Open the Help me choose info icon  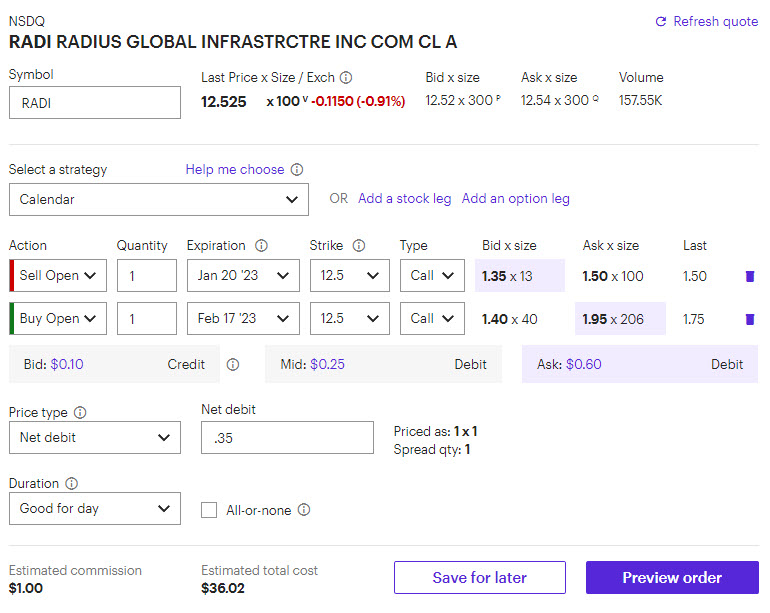[x=297, y=169]
